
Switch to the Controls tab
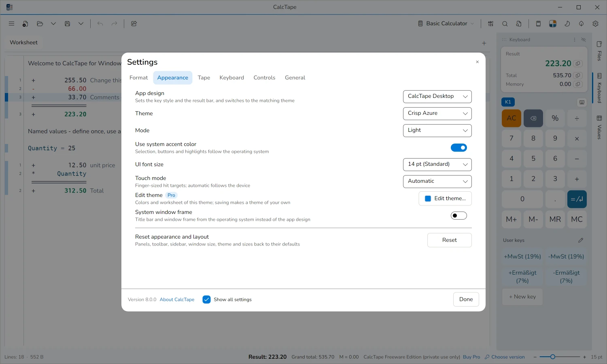pyautogui.click(x=264, y=78)
